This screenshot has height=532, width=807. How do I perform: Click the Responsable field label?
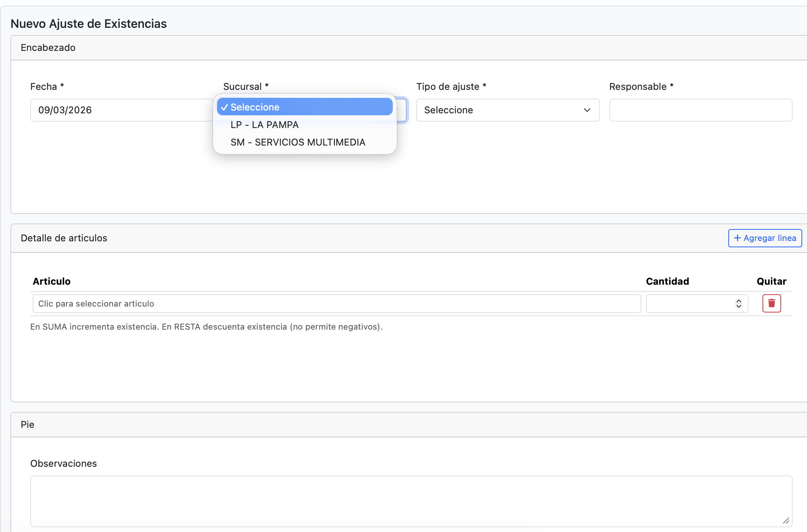(x=638, y=87)
